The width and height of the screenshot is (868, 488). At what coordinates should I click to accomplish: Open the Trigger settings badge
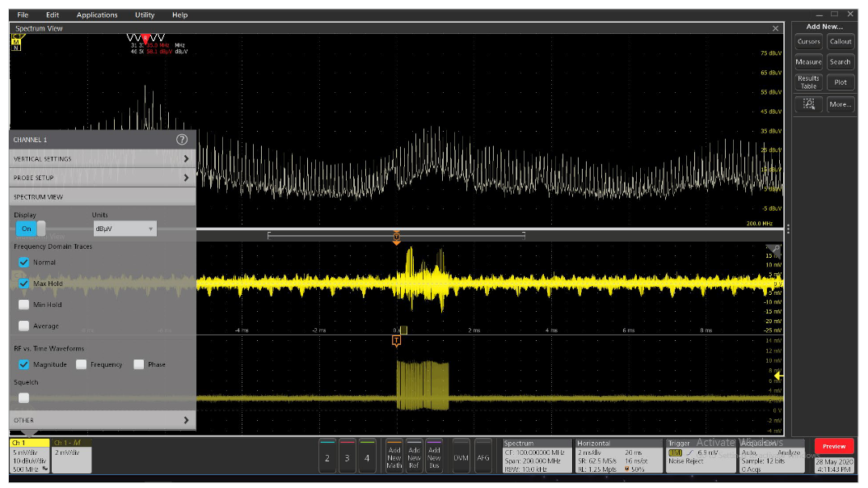point(700,456)
